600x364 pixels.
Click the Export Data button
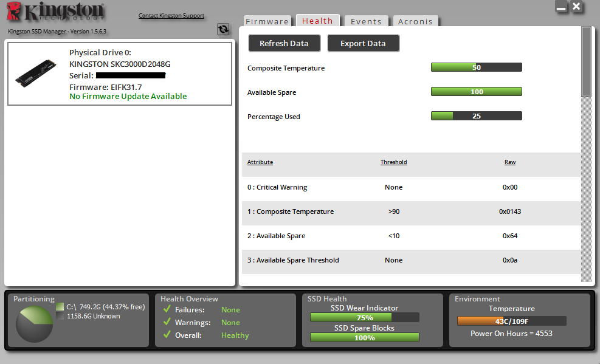(363, 44)
